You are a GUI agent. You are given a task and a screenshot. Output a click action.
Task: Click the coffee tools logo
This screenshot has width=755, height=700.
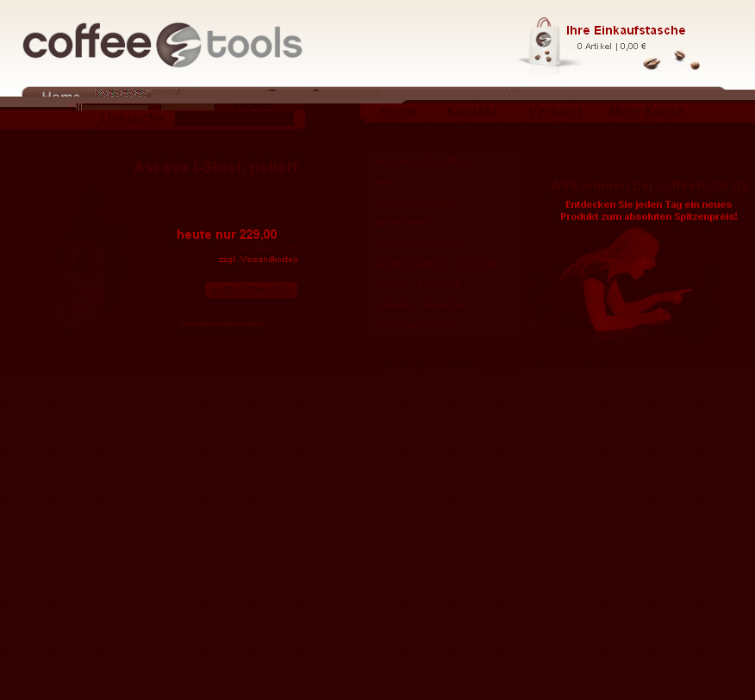pos(162,45)
